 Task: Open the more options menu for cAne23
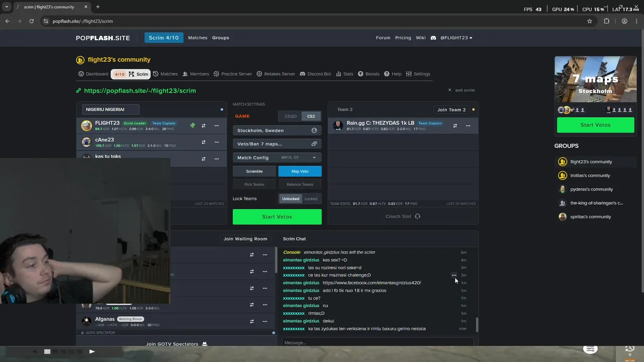[216, 142]
